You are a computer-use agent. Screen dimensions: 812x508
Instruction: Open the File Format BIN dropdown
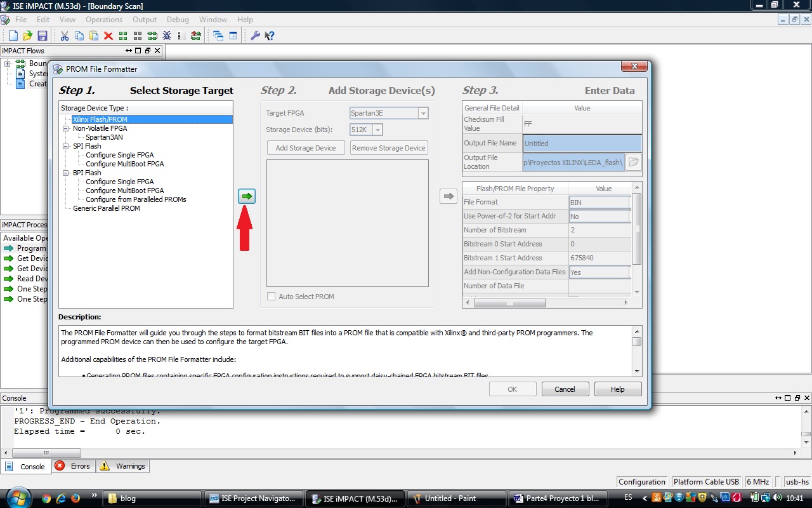[x=599, y=202]
